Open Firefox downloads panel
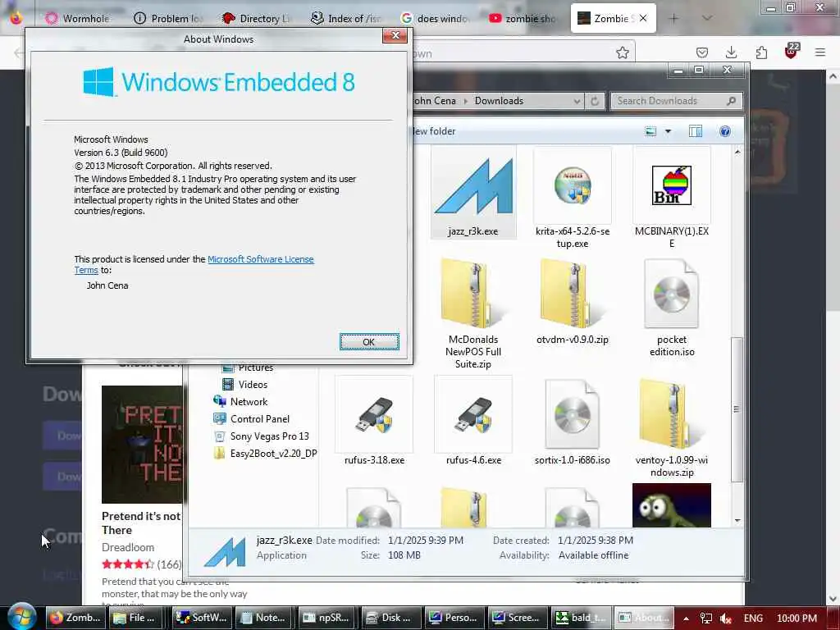 (731, 52)
